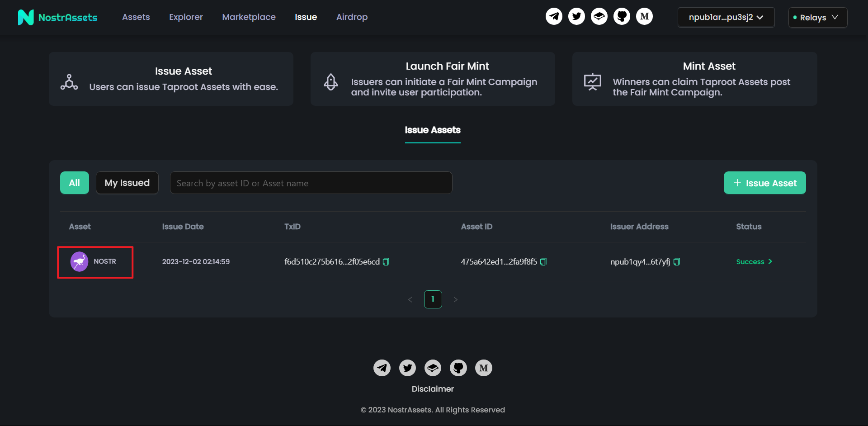Screen dimensions: 868x426
Task: Click the NOSTR asset name
Action: pos(105,261)
